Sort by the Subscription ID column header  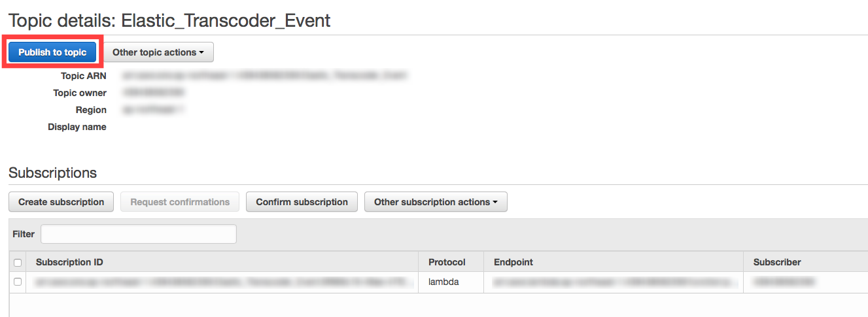(x=69, y=262)
